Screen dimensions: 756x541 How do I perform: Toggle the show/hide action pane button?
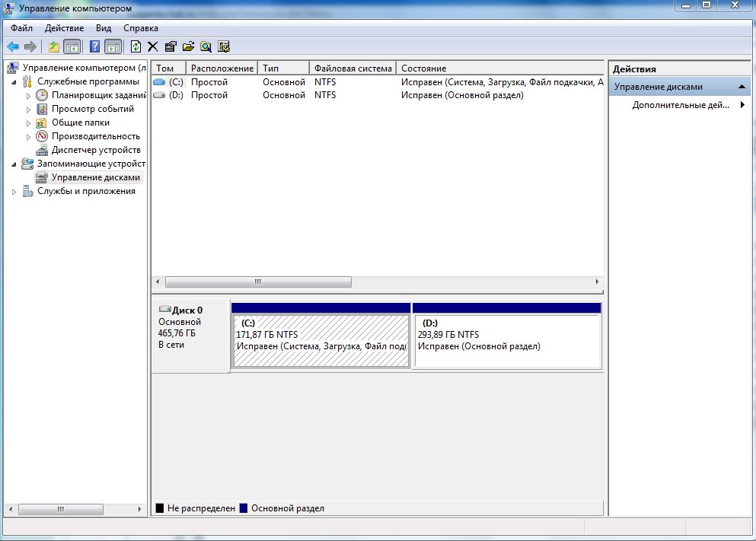pyautogui.click(x=113, y=46)
